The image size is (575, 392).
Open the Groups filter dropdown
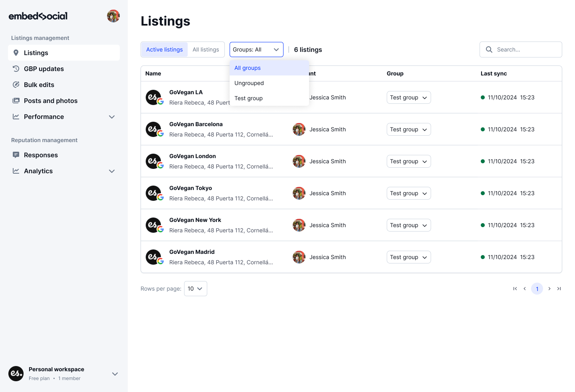(256, 49)
